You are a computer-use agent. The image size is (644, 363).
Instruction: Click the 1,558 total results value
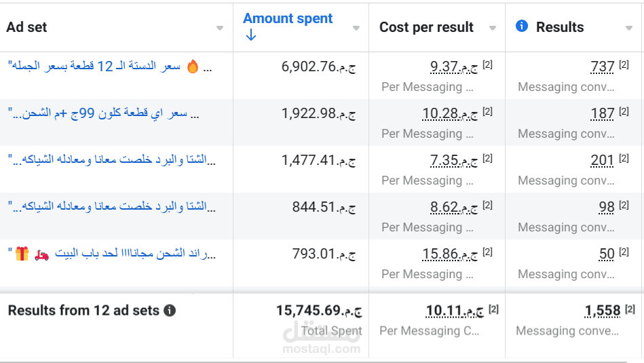tap(602, 311)
